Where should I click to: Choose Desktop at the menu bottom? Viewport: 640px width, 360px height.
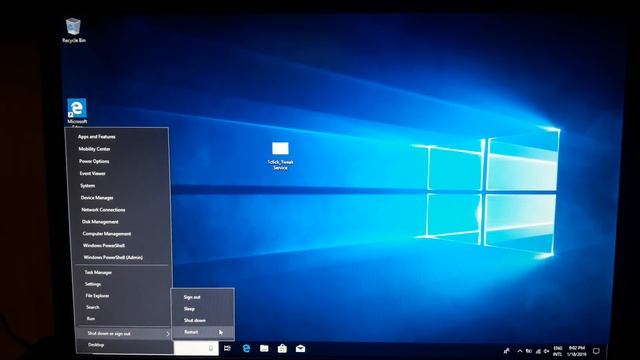pos(96,345)
